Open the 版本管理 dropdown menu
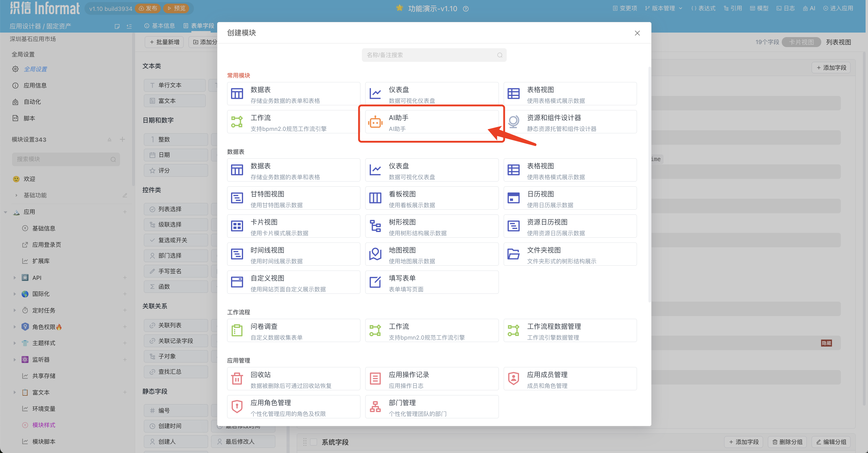This screenshot has width=868, height=453. [x=664, y=8]
